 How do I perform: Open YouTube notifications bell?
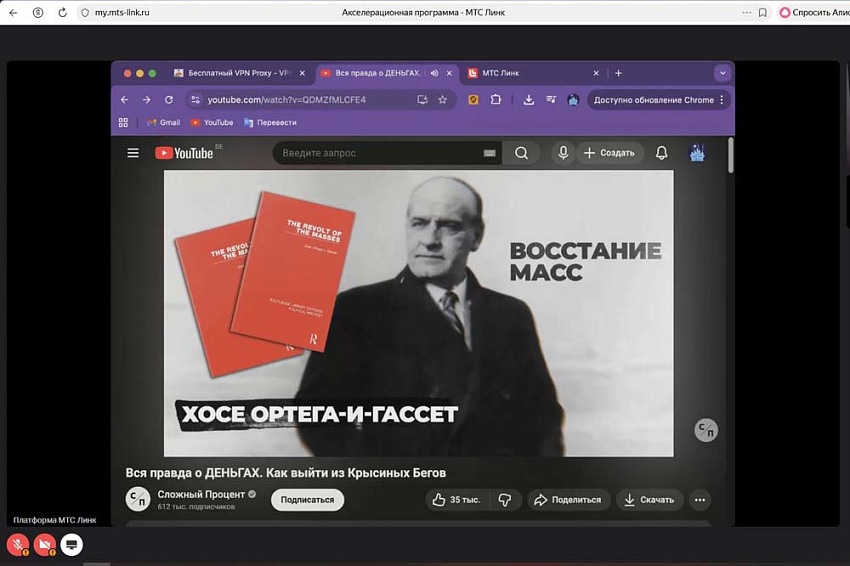661,153
